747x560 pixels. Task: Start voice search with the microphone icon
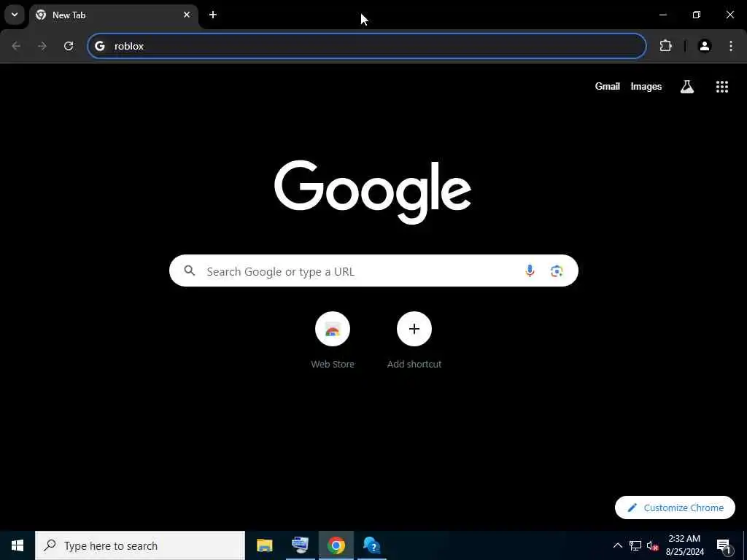point(530,271)
